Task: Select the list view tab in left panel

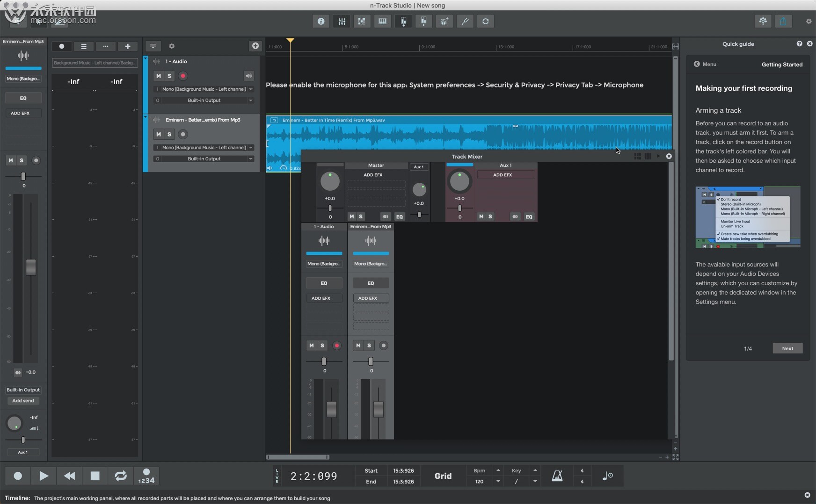Action: (x=84, y=46)
